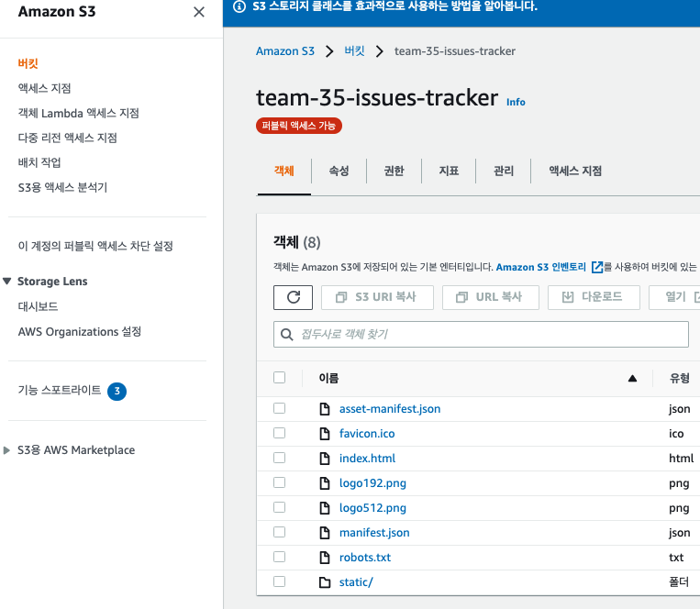
Task: Click the Info link beside bucket name
Action: (x=516, y=102)
